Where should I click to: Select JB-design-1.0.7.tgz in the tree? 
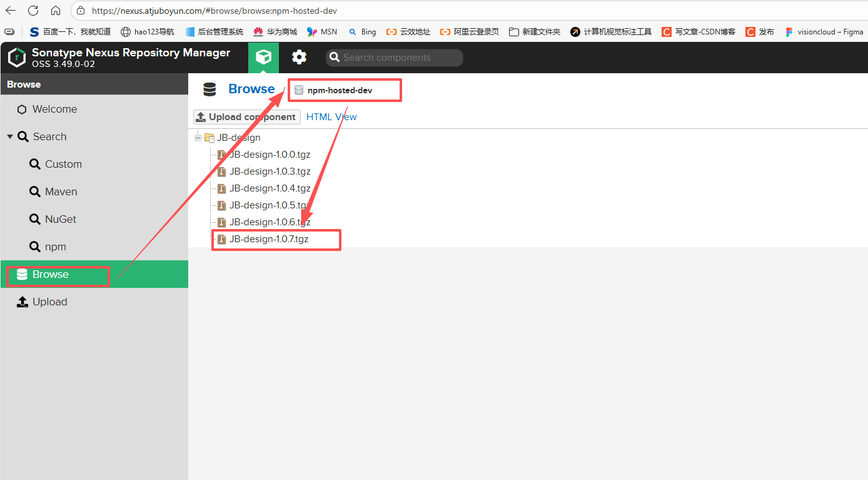point(268,239)
